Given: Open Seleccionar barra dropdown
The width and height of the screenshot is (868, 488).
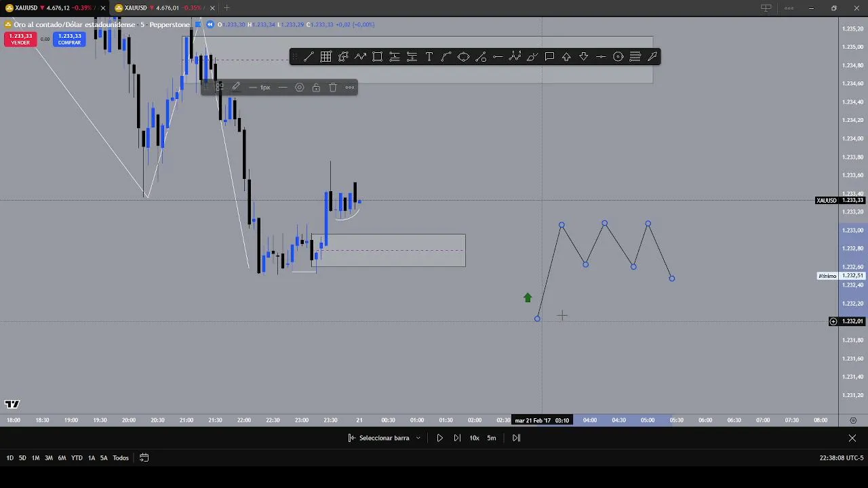Looking at the screenshot, I should pyautogui.click(x=384, y=438).
